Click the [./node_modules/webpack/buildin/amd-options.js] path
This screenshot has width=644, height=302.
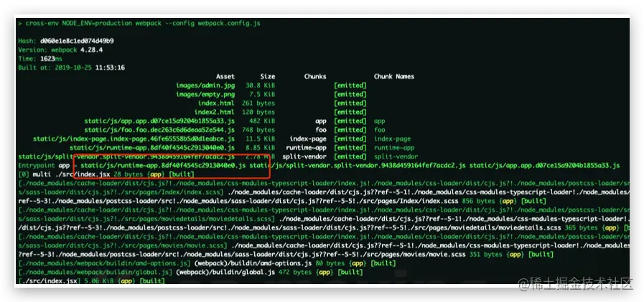click(104, 263)
